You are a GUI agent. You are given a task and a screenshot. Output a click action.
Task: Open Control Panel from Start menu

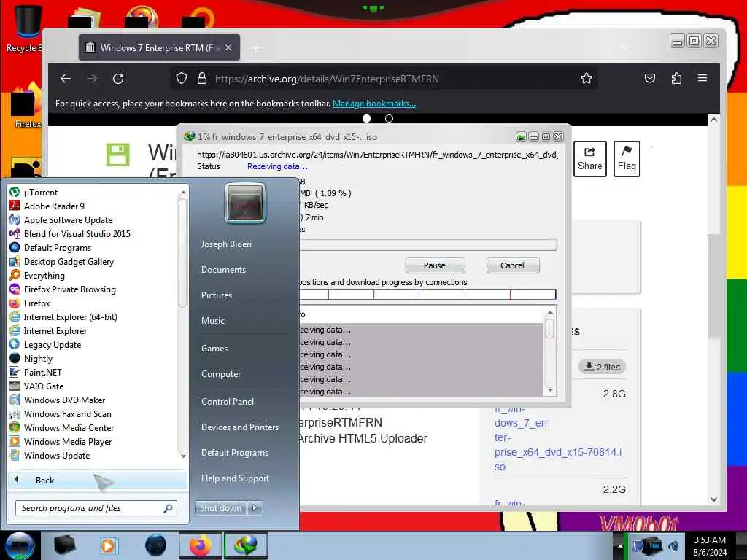[228, 402]
